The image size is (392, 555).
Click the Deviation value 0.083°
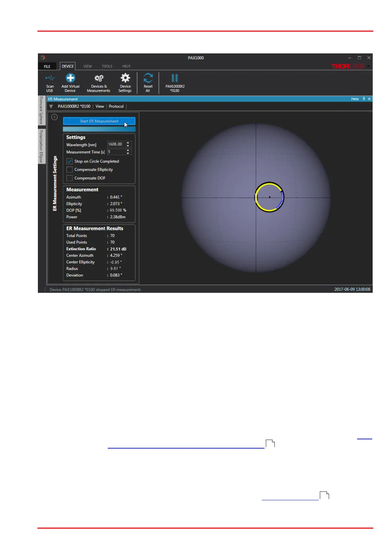[116, 275]
